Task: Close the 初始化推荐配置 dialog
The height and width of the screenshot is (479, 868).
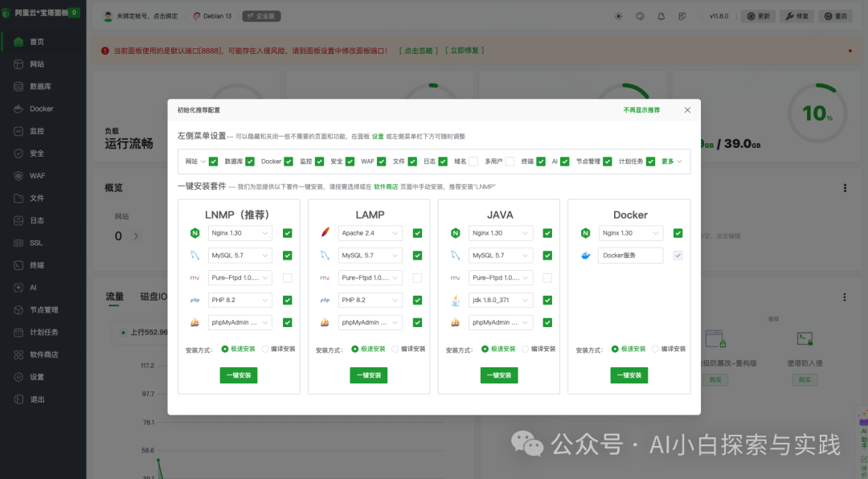Action: (687, 110)
